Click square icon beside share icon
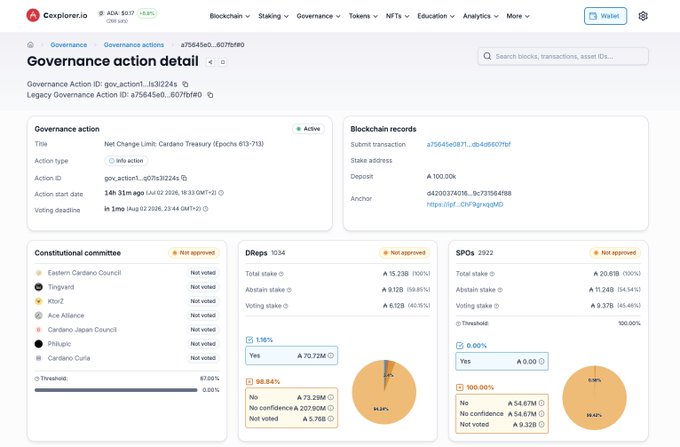 (222, 62)
